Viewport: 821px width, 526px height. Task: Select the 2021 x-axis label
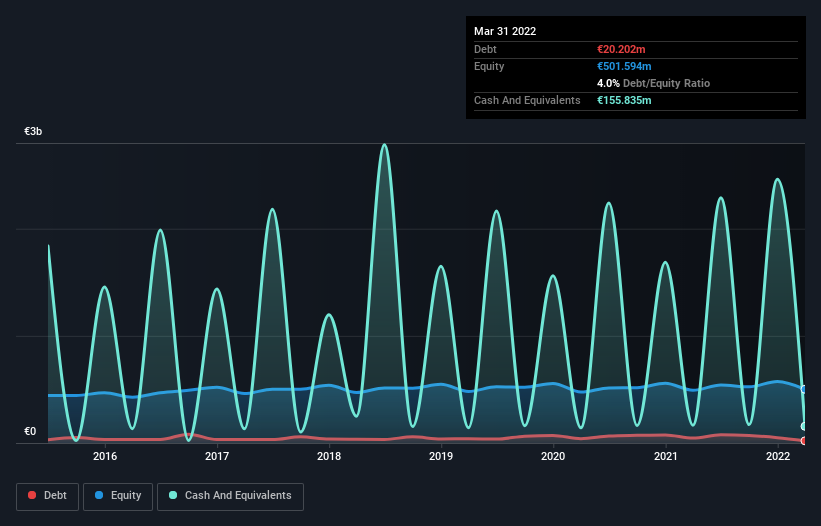[666, 457]
